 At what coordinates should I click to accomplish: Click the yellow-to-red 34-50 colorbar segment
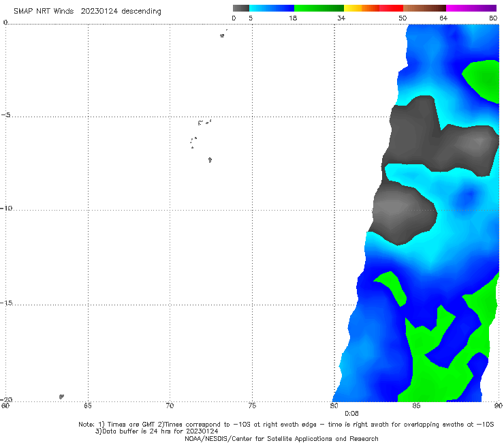(373, 8)
